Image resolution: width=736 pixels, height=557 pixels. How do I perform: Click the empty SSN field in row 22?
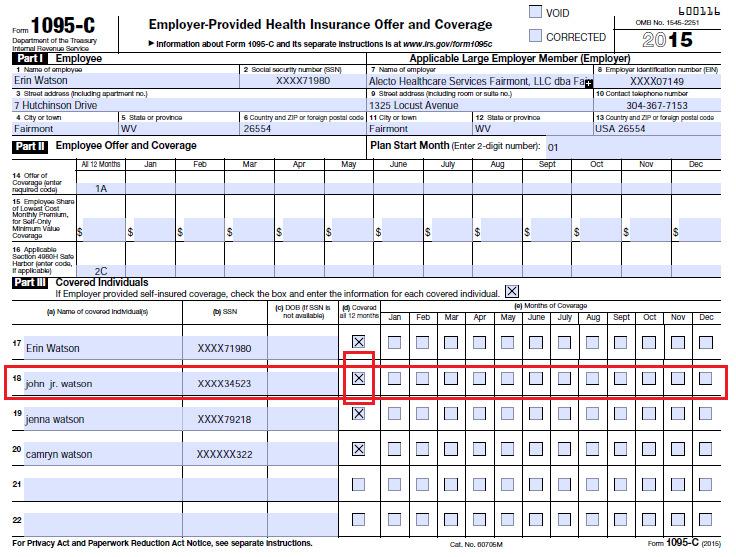click(224, 525)
